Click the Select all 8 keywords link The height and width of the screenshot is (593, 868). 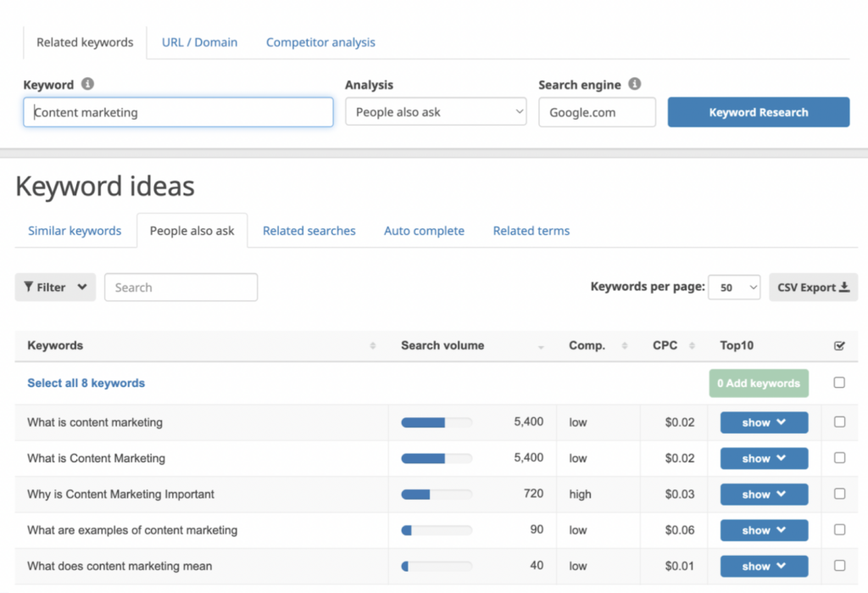click(86, 383)
